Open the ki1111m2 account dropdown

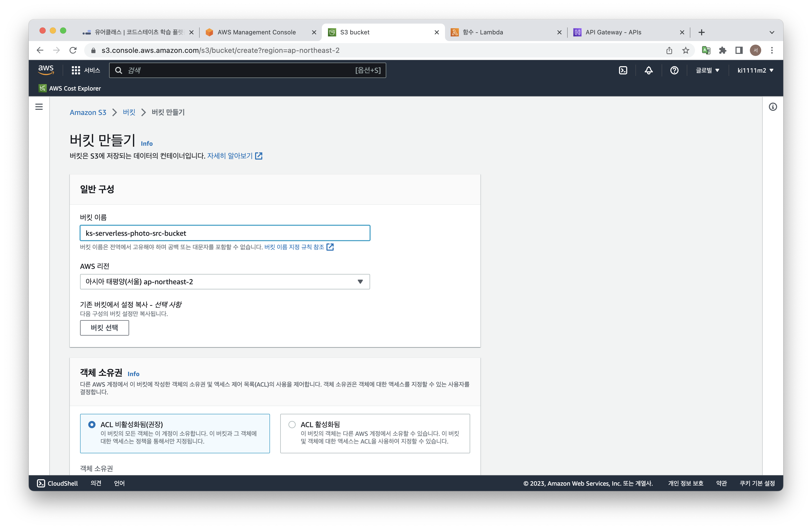click(755, 70)
